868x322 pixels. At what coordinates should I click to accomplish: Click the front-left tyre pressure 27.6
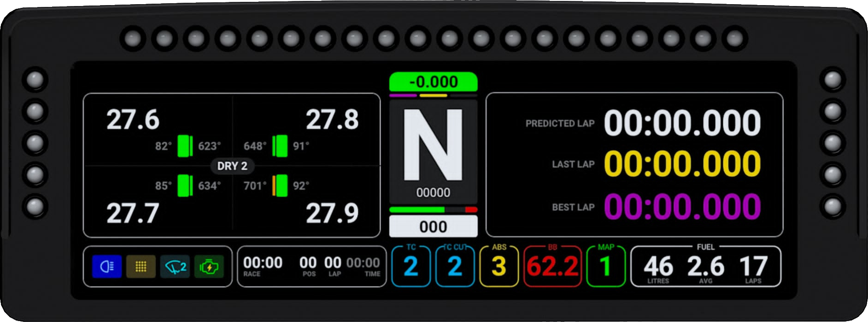[133, 120]
